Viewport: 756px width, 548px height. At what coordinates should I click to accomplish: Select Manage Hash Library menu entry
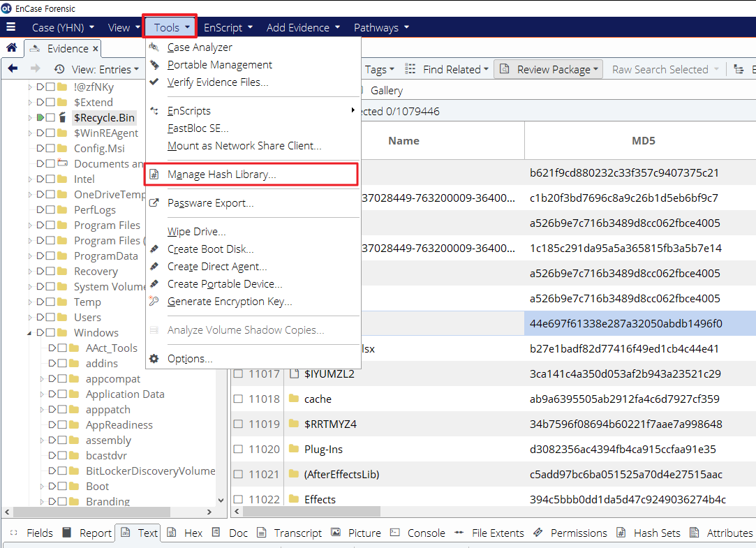[x=251, y=174]
